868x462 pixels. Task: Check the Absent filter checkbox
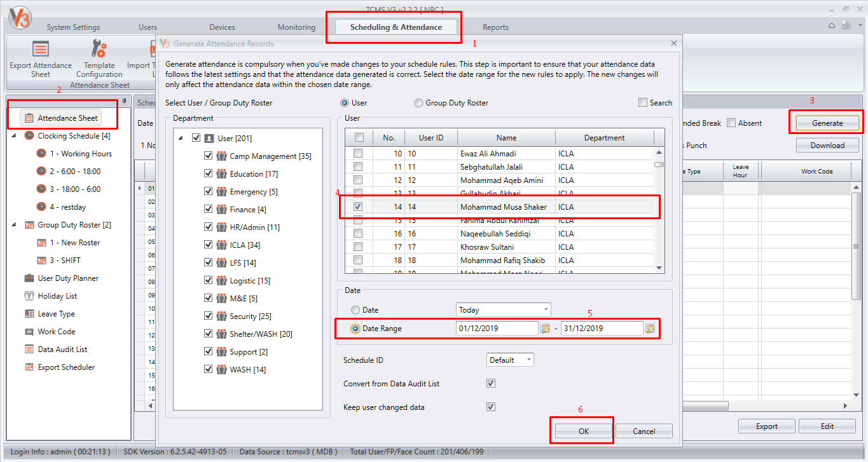tap(731, 123)
